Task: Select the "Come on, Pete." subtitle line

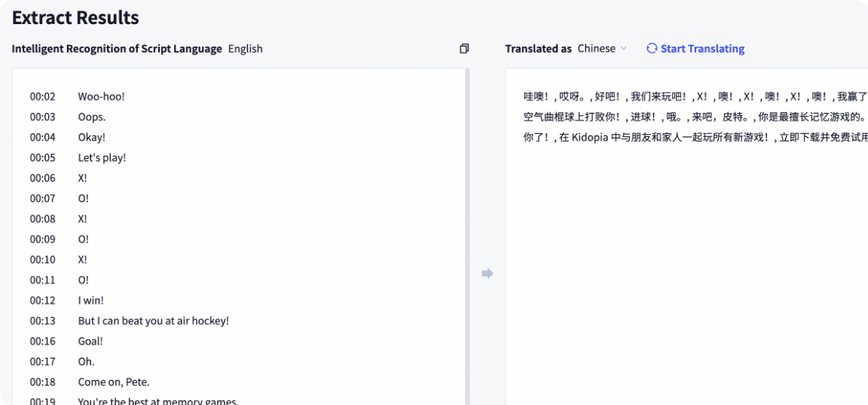Action: (114, 382)
